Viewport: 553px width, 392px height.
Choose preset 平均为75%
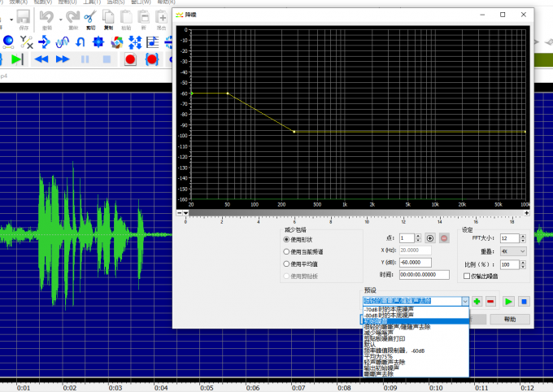pyautogui.click(x=416, y=356)
